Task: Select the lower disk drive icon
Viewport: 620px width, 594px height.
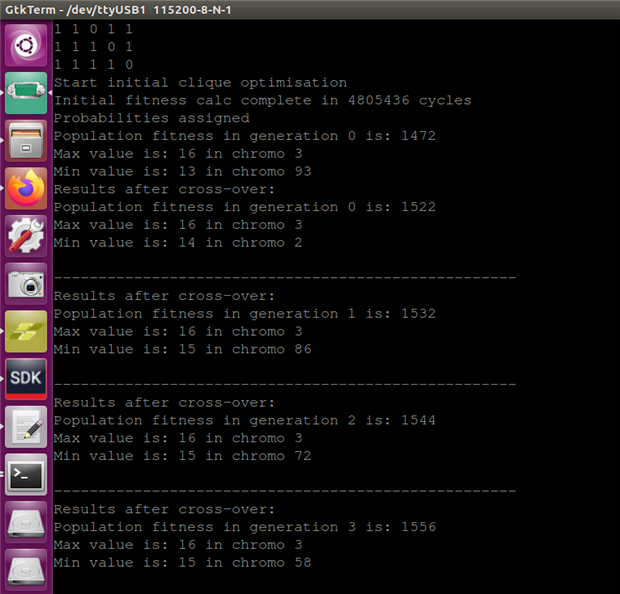Action: (26, 570)
